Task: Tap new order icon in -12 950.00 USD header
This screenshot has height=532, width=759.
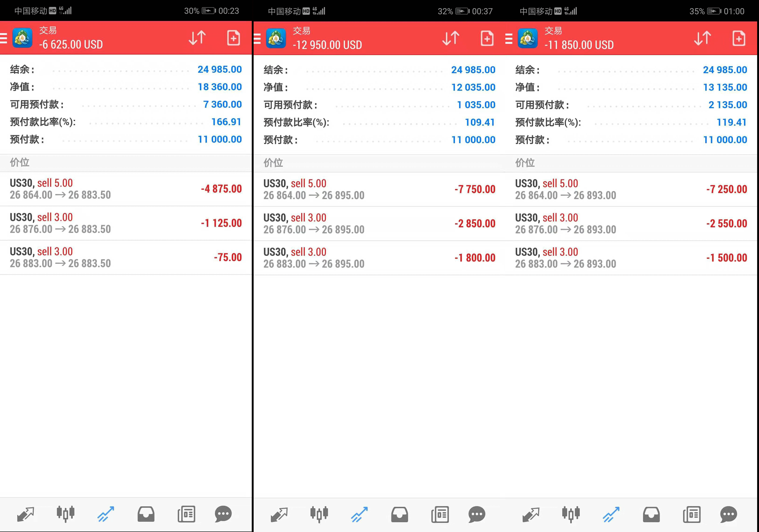Action: click(x=487, y=38)
